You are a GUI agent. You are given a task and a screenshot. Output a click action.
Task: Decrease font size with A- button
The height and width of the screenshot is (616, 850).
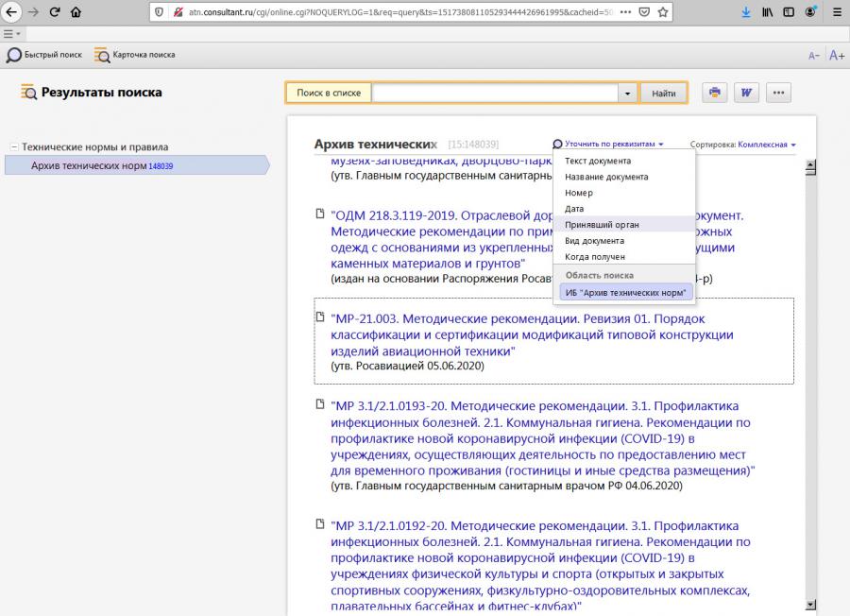point(813,56)
